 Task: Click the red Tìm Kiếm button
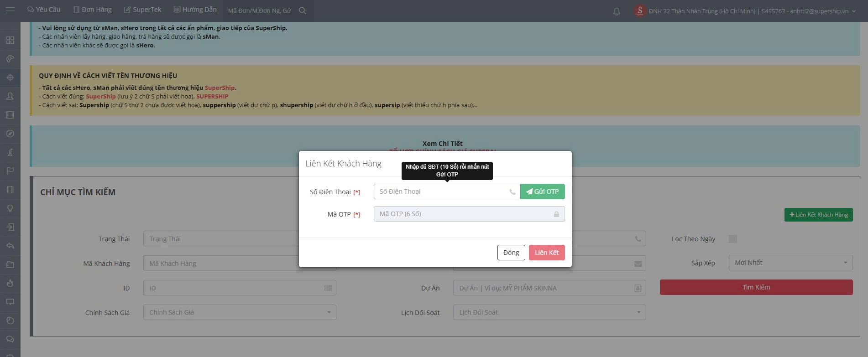pos(756,287)
